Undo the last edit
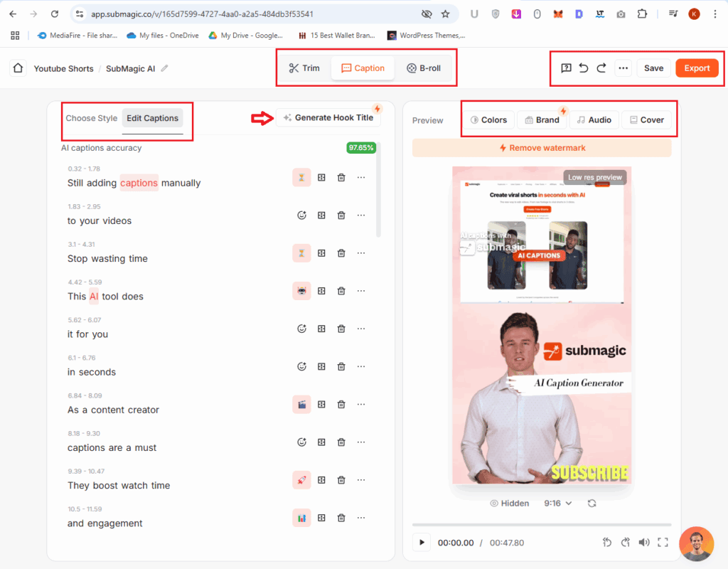Viewport: 728px width, 569px height. (x=584, y=68)
